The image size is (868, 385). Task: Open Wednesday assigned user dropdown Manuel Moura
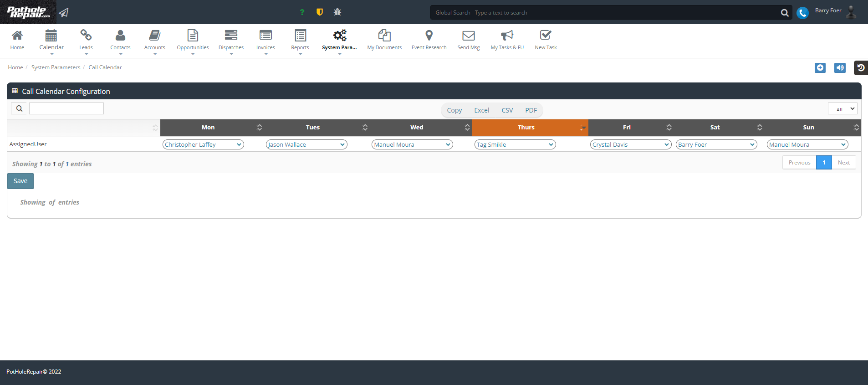click(412, 144)
